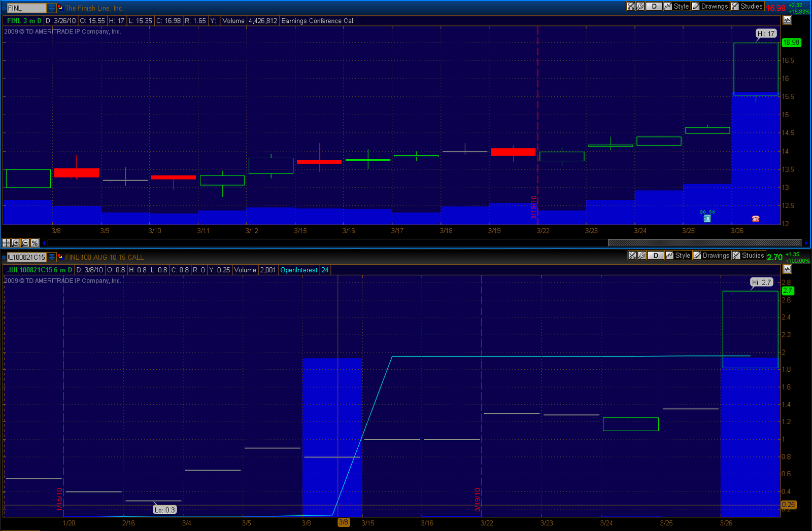Expand the FINL symbol dropdown arrow
This screenshot has height=531, width=812.
(x=51, y=8)
